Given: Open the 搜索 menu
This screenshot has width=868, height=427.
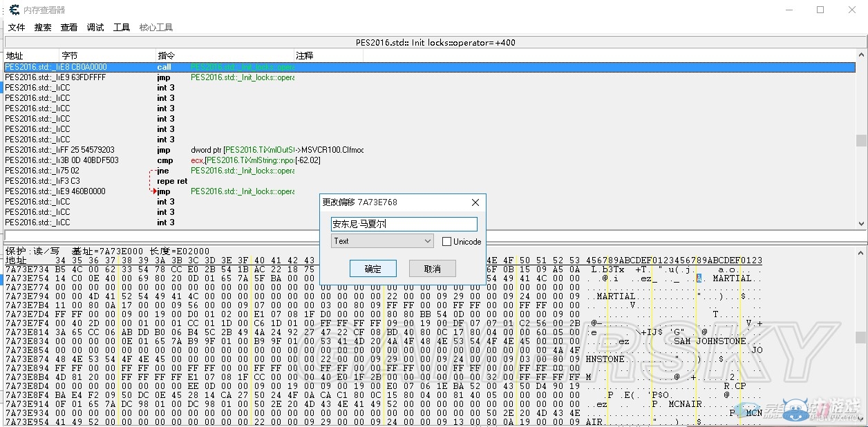Looking at the screenshot, I should [x=43, y=28].
